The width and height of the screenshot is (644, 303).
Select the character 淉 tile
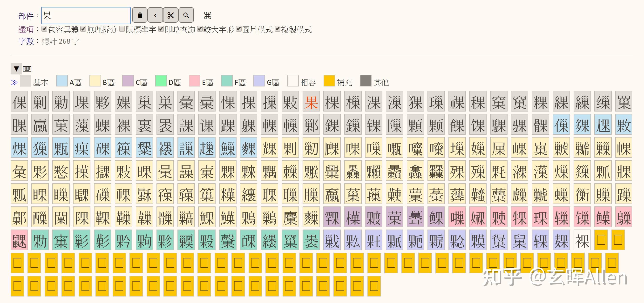click(373, 101)
